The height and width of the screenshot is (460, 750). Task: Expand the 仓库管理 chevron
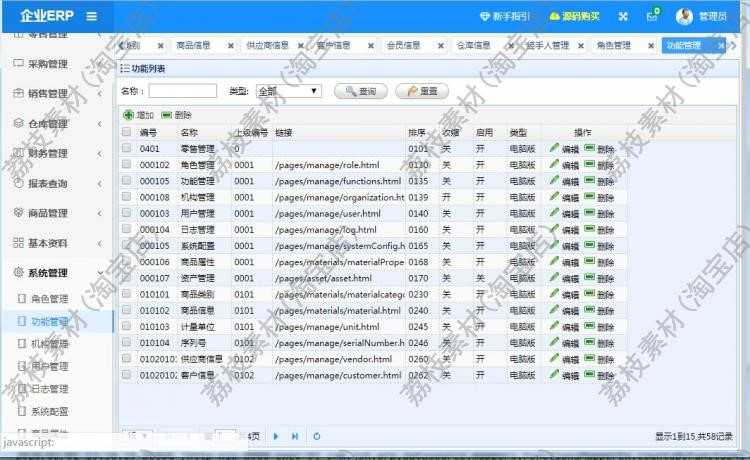(x=99, y=124)
